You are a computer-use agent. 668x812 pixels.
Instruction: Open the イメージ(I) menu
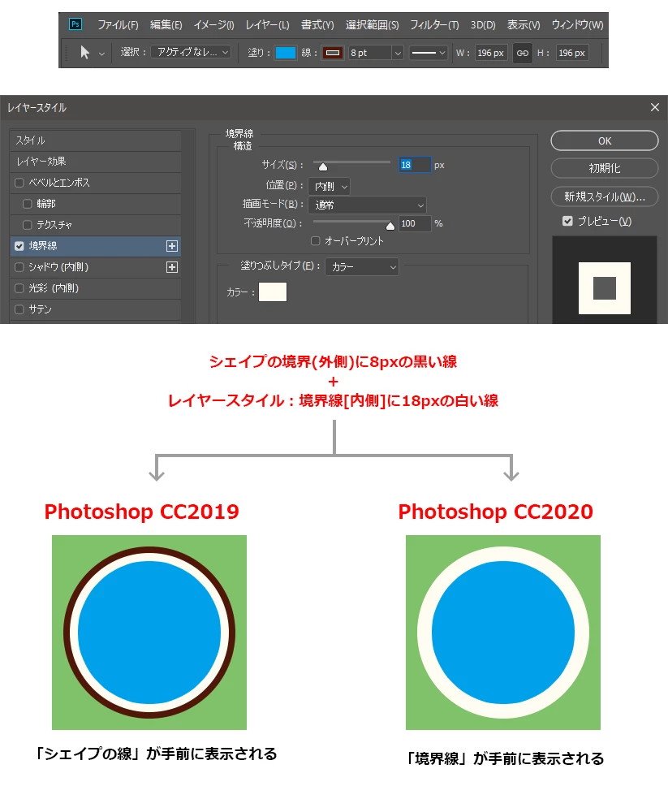pos(213,24)
